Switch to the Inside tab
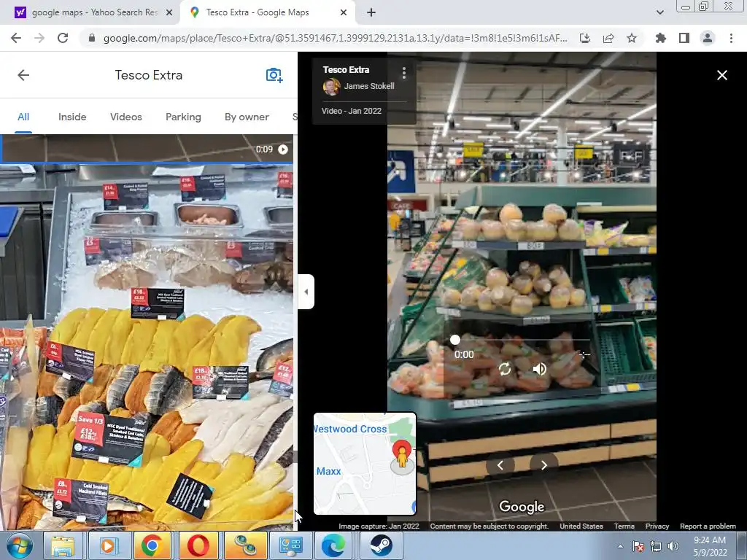Screen dimensions: 747x560 click(72, 117)
